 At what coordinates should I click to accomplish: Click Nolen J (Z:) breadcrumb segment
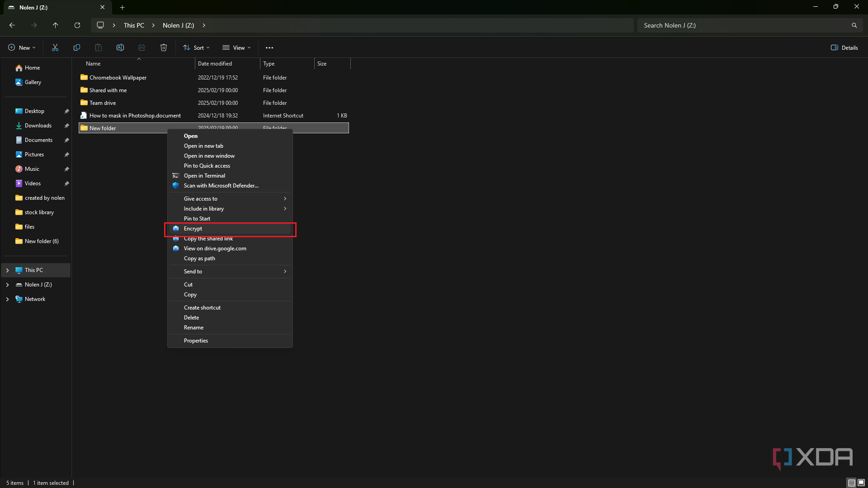pos(178,25)
